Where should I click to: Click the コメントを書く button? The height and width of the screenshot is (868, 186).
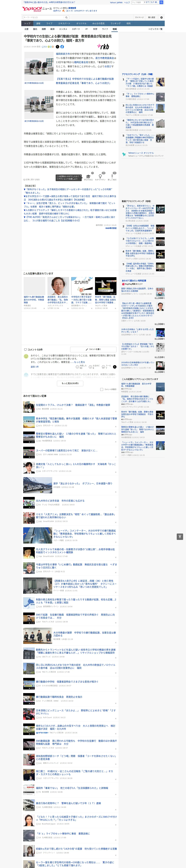pyautogui.click(x=93, y=349)
